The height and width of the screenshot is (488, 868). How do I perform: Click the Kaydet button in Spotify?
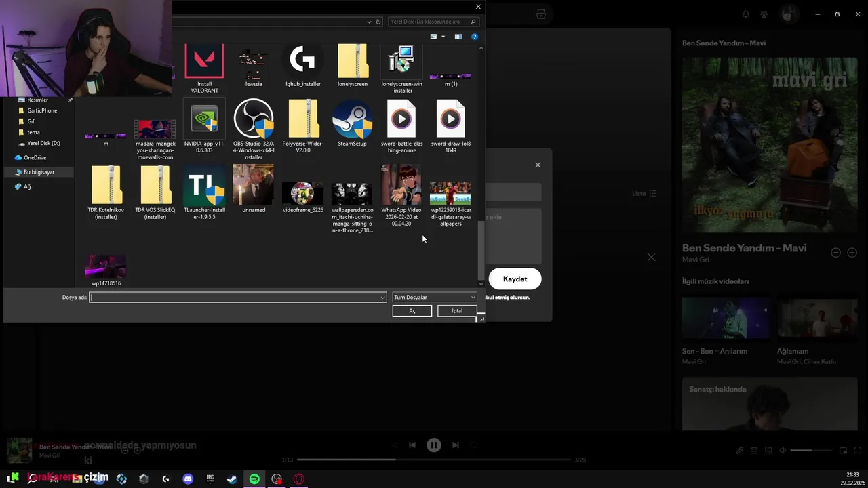tap(515, 279)
